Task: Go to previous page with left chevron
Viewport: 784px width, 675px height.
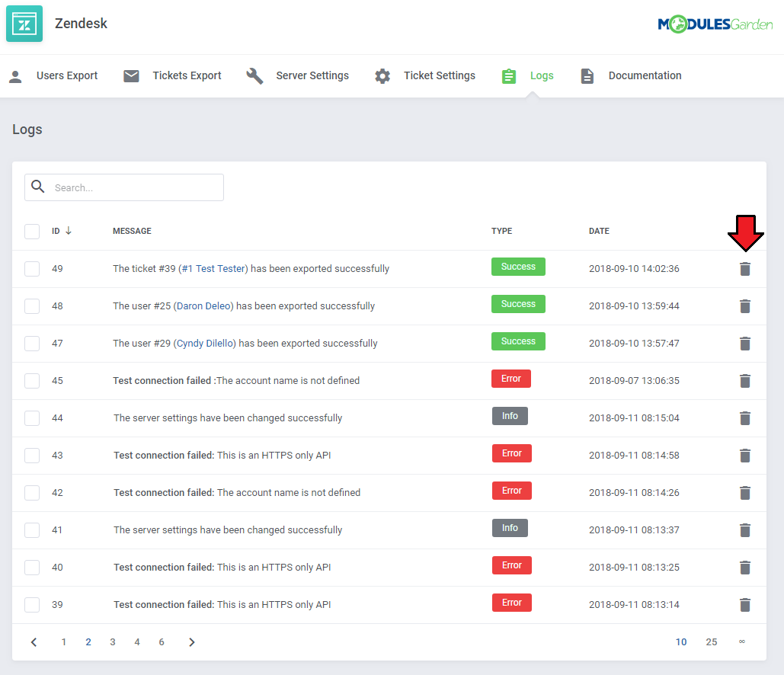Action: [34, 642]
